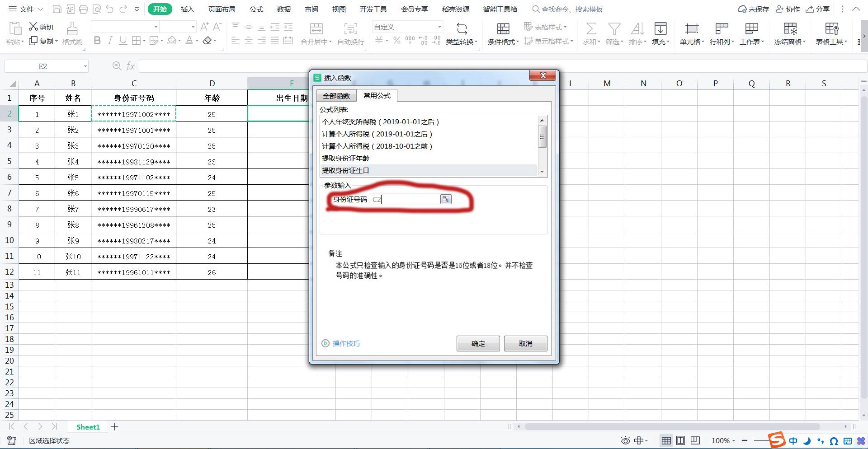Click cell containing 张5
This screenshot has height=449, width=868.
(73, 178)
